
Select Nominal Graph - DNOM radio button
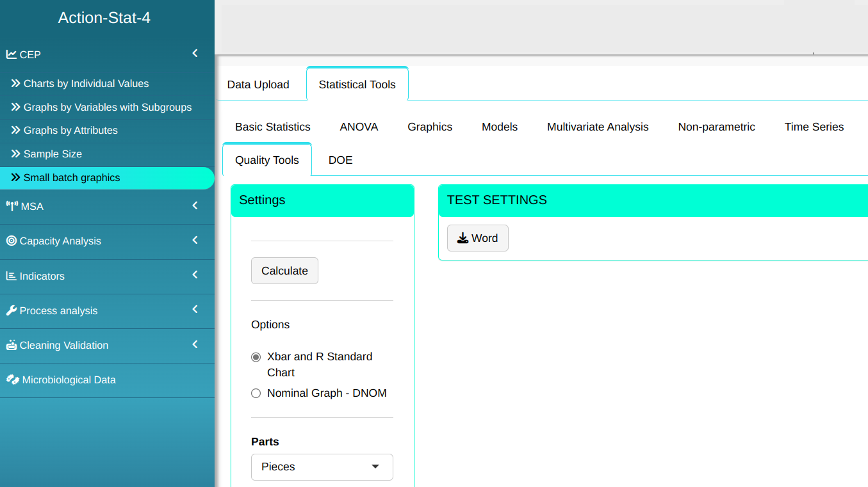[x=256, y=393]
